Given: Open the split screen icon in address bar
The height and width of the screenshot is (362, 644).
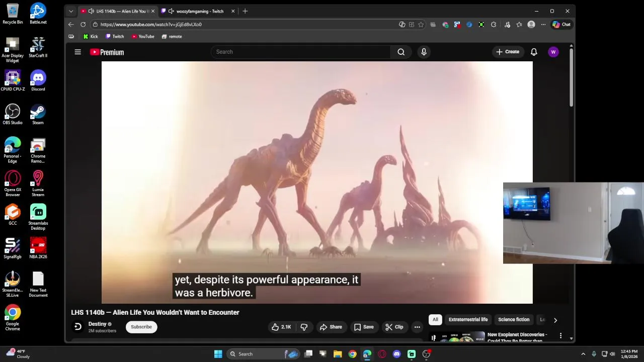Looking at the screenshot, I should [412, 24].
